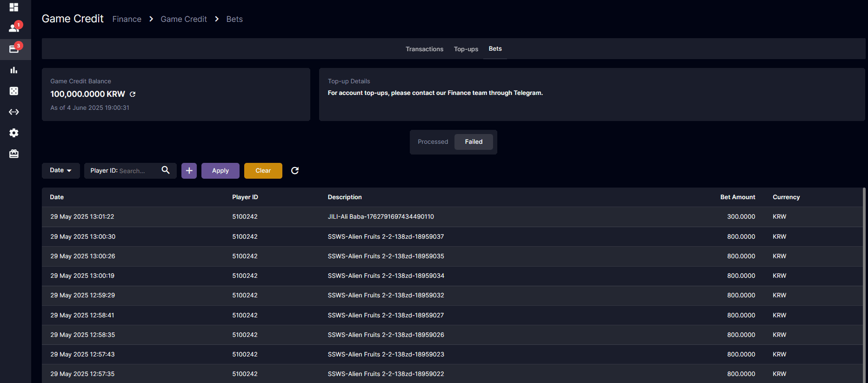The height and width of the screenshot is (383, 868).
Task: Click the Bet Amount column header
Action: [738, 197]
